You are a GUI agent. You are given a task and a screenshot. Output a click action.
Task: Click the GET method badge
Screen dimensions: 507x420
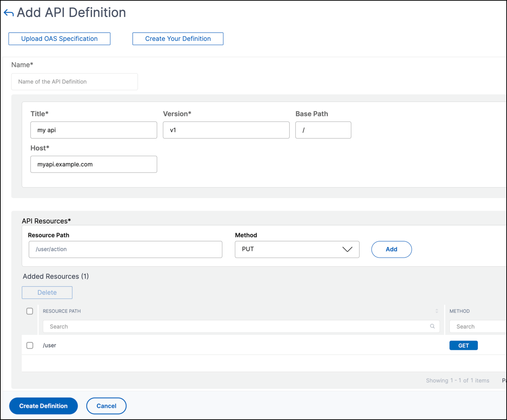[463, 346]
